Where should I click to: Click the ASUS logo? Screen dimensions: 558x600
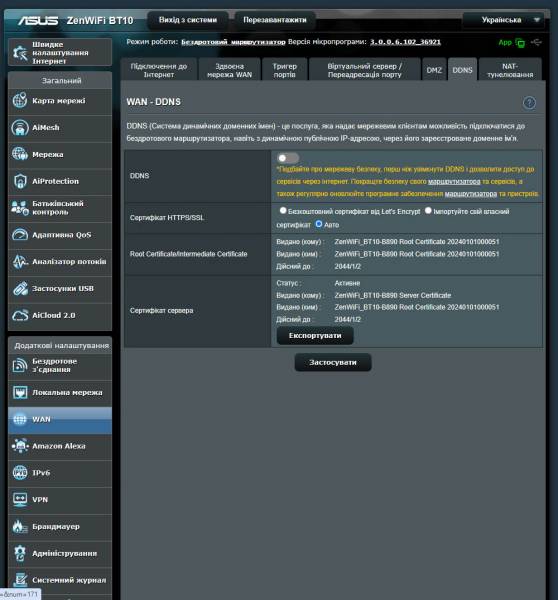pyautogui.click(x=38, y=20)
